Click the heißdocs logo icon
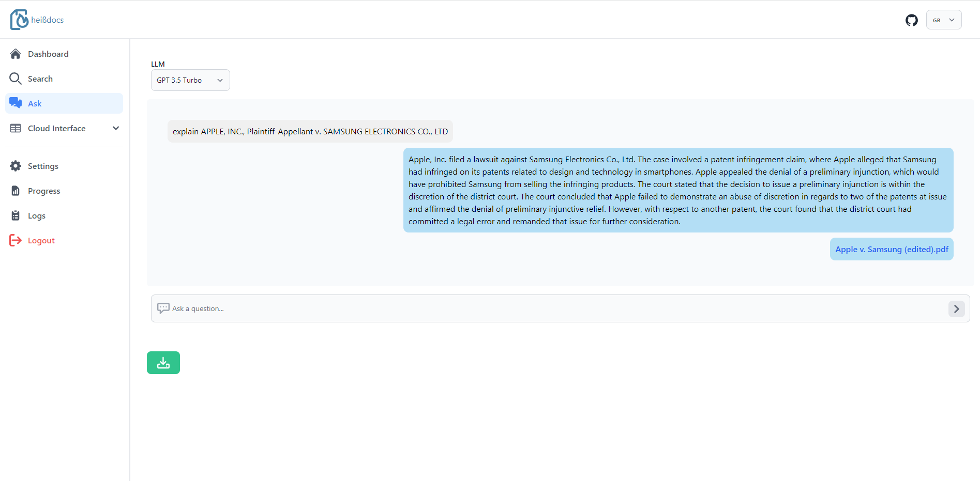980x481 pixels. (x=19, y=20)
